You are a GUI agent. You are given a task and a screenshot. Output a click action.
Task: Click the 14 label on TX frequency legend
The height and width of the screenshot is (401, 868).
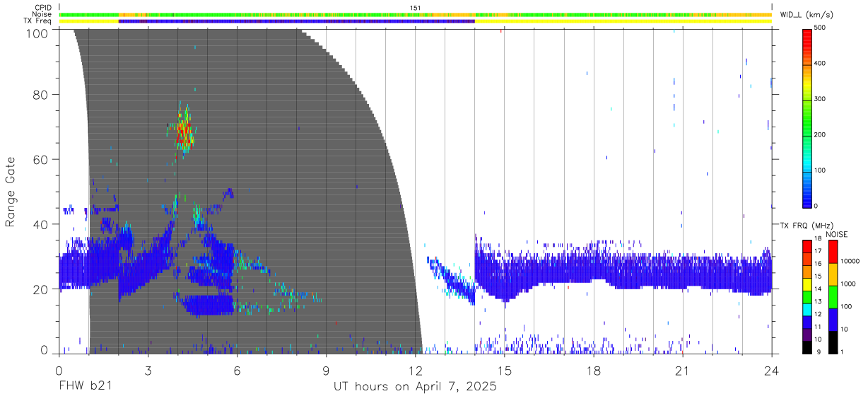coord(818,289)
